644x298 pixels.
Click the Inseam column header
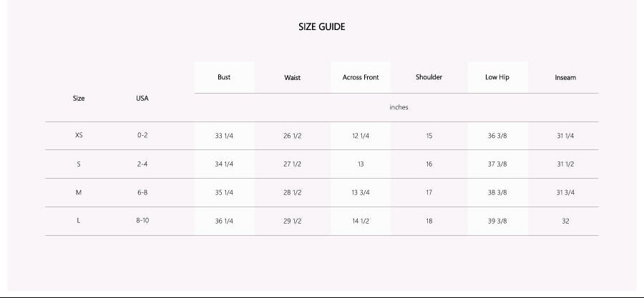click(565, 77)
